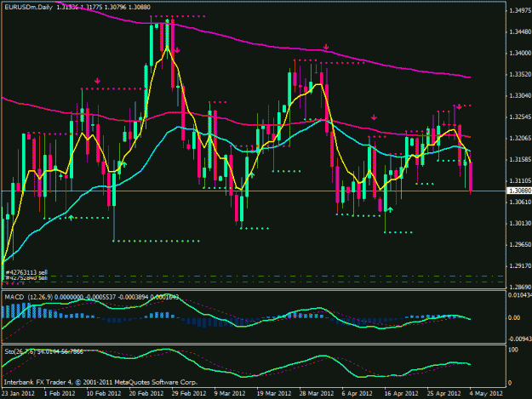Click the 1.33040 price axis label
Viewport: 532px width, 399px height.
tap(520, 96)
